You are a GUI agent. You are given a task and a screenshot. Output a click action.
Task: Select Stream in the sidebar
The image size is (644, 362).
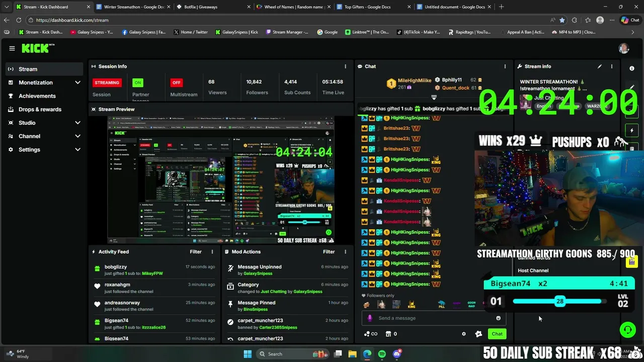coord(44,69)
